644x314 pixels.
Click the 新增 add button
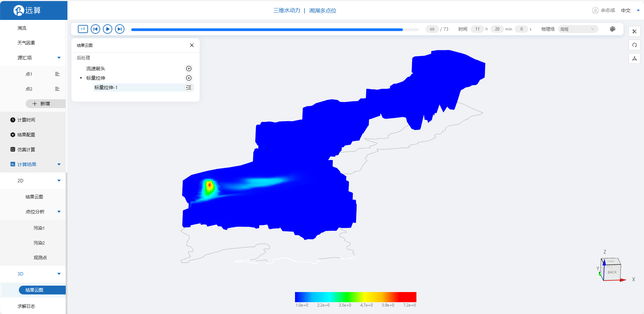[x=46, y=104]
